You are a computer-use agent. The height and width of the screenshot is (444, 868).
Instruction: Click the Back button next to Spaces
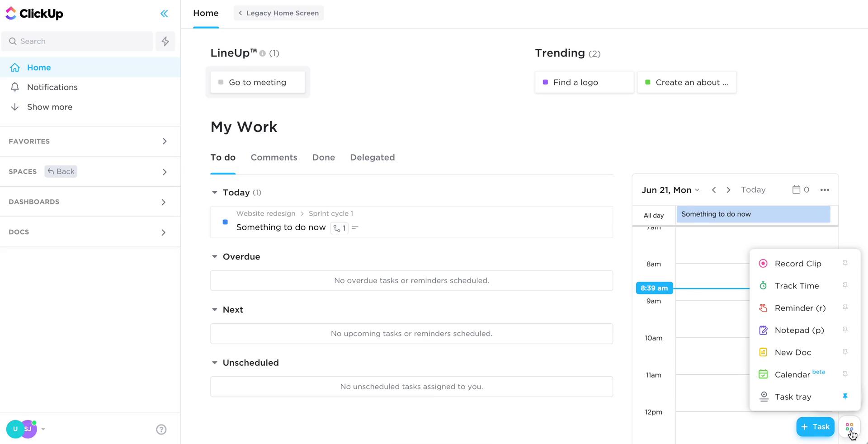pyautogui.click(x=61, y=171)
